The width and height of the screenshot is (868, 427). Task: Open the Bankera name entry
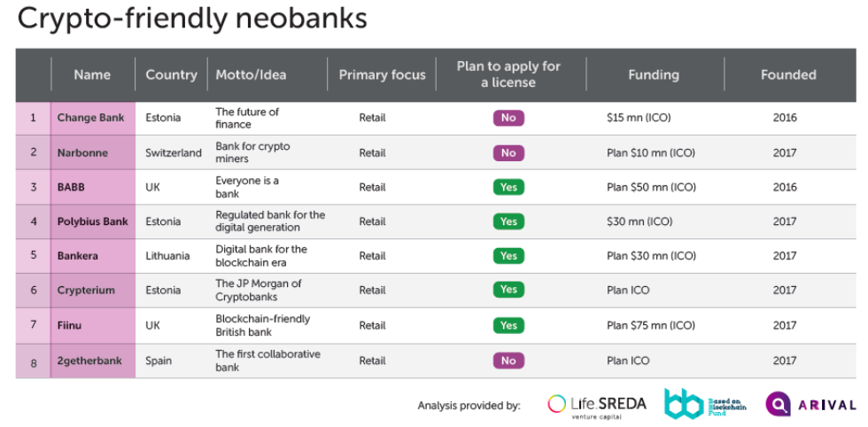(78, 256)
